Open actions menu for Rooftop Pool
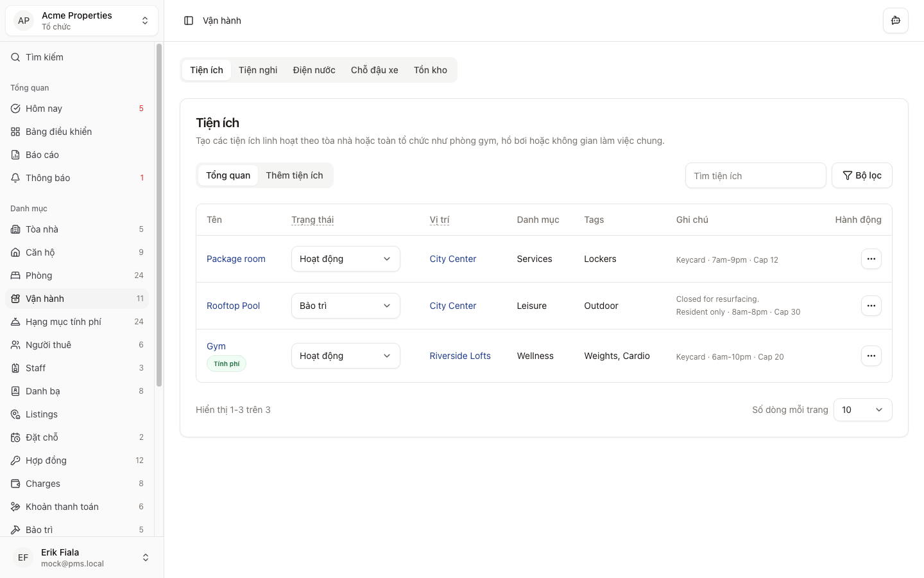 (x=871, y=306)
